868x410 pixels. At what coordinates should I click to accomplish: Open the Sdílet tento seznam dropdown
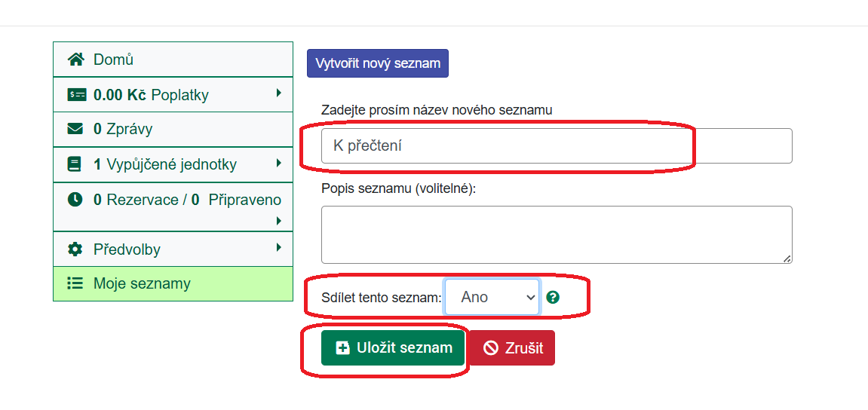tap(492, 297)
